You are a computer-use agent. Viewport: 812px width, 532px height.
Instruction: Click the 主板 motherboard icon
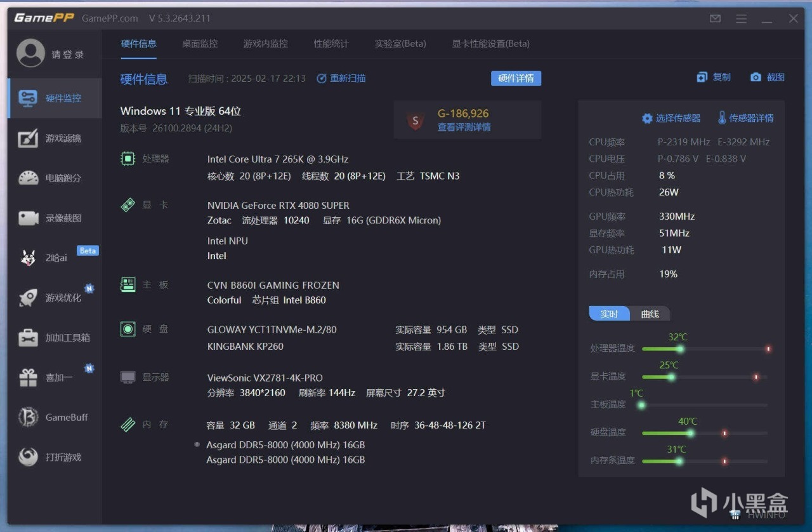click(128, 285)
